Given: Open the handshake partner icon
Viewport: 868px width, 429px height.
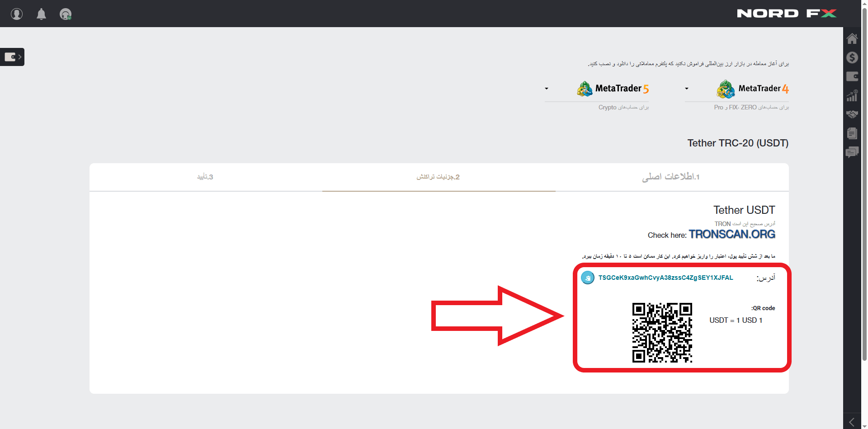Looking at the screenshot, I should [852, 114].
